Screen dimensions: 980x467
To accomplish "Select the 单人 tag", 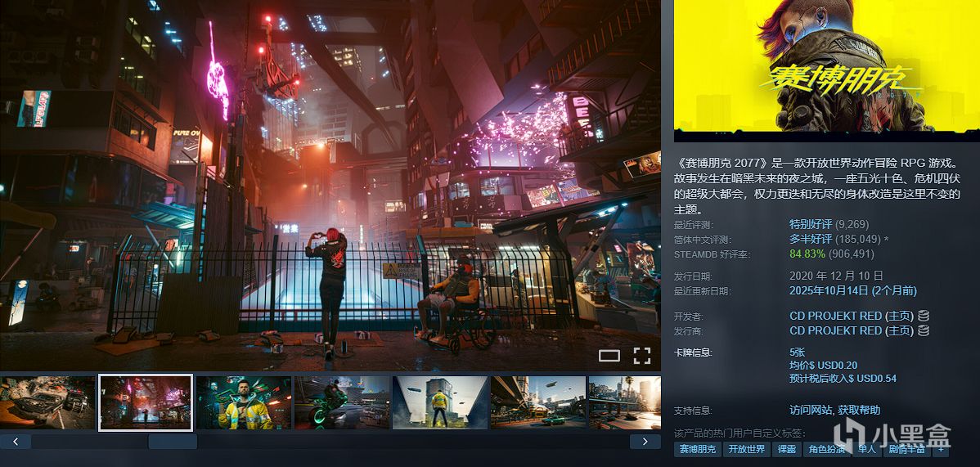I will (867, 449).
